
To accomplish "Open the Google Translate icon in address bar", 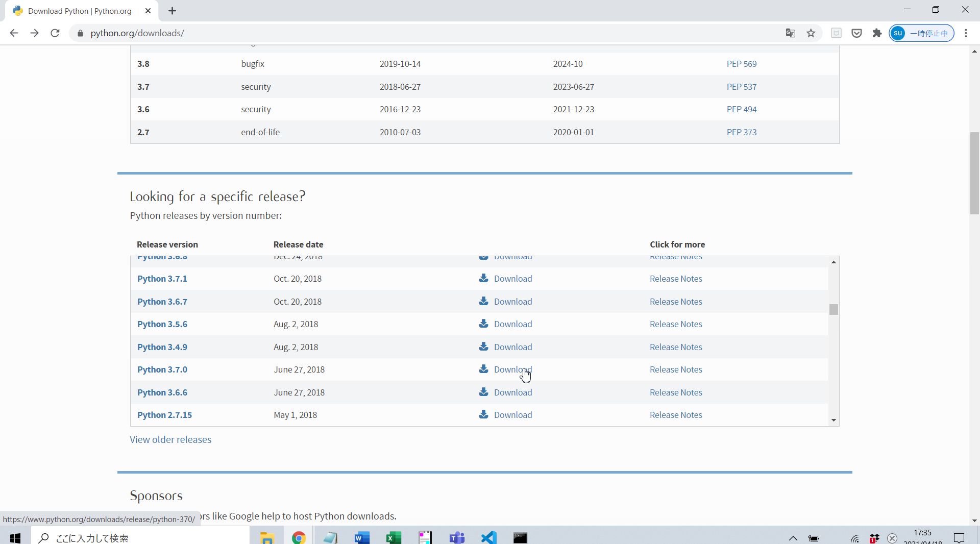I will point(790,33).
